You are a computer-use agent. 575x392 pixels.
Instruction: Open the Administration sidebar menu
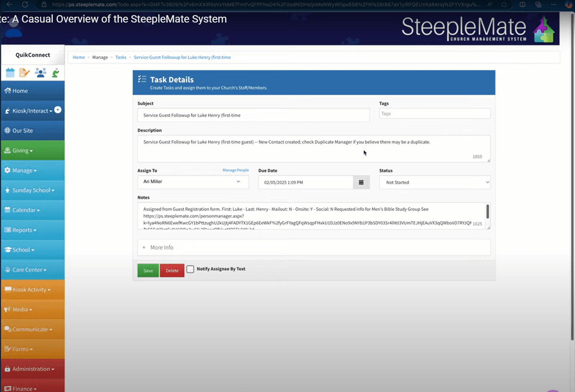[x=33, y=369]
